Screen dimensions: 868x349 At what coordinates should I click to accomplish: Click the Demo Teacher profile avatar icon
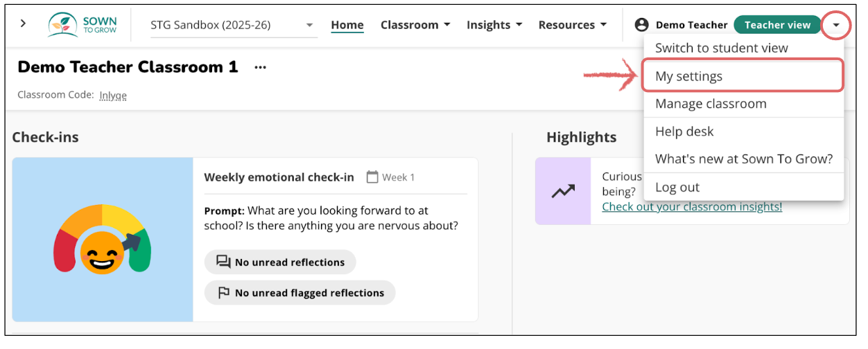point(642,25)
